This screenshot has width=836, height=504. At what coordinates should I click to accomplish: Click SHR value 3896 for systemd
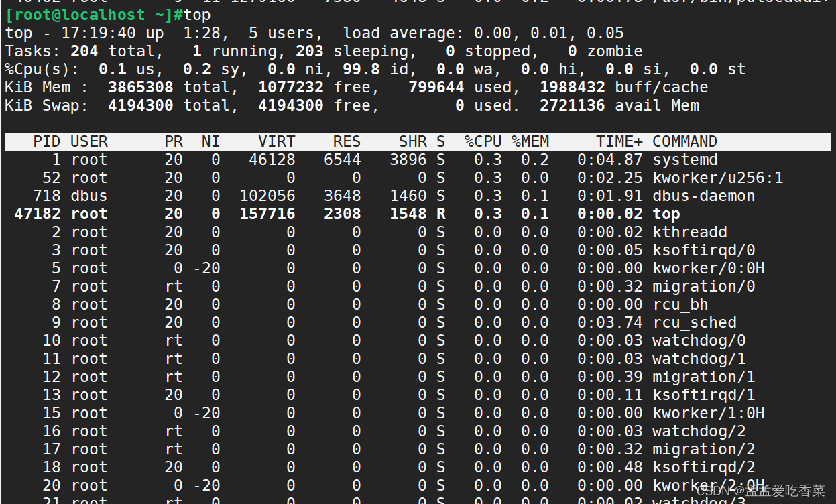[408, 160]
